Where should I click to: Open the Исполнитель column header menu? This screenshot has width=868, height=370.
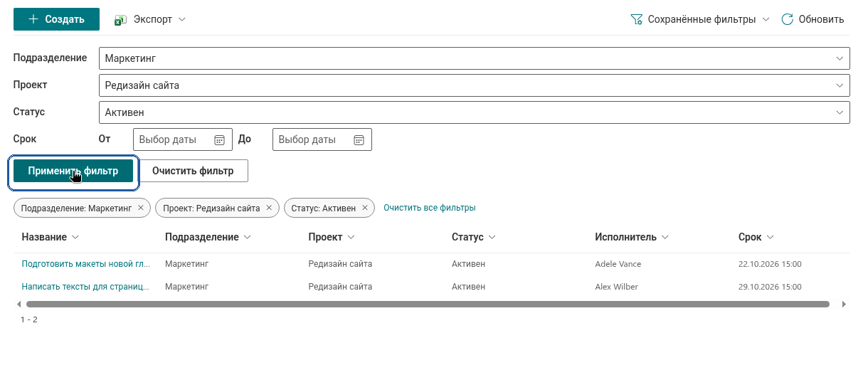point(631,237)
